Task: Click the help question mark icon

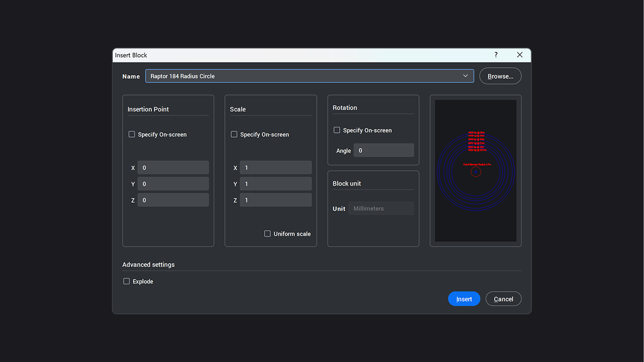Action: pyautogui.click(x=496, y=55)
